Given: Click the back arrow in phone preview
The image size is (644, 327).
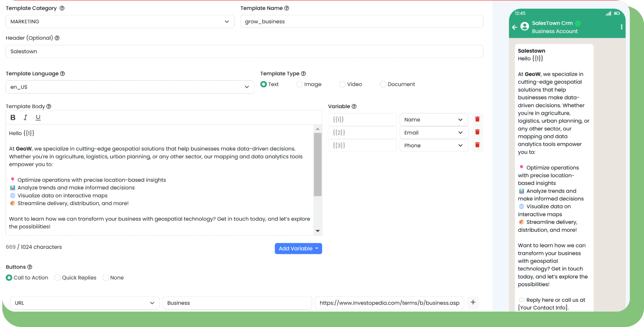Looking at the screenshot, I should [515, 27].
